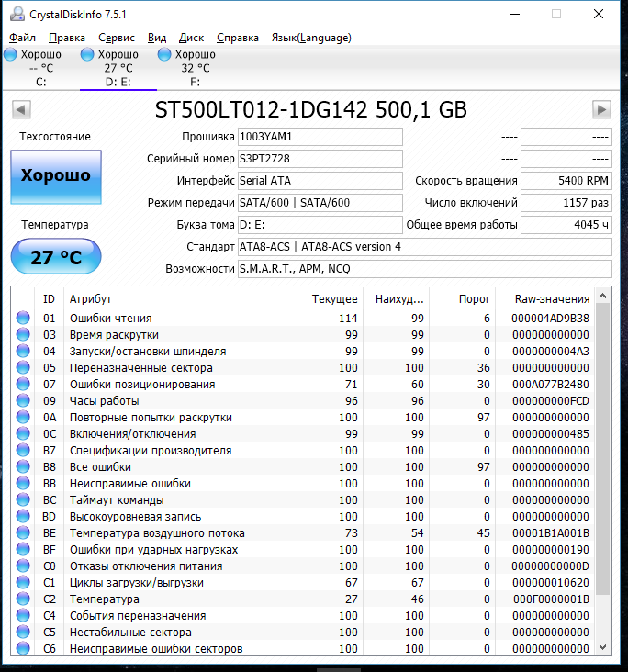
Task: Click the Текущее column header
Action: click(330, 298)
